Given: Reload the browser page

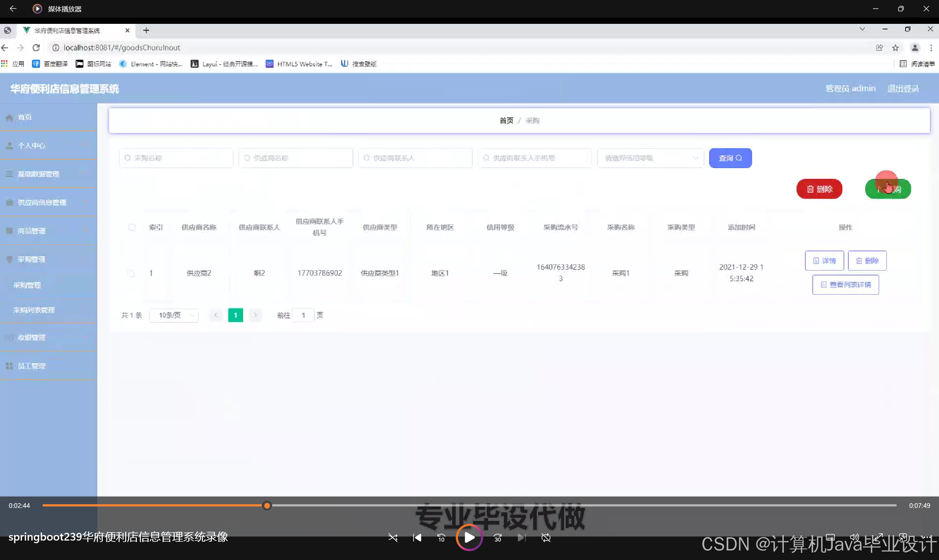Looking at the screenshot, I should coord(36,48).
